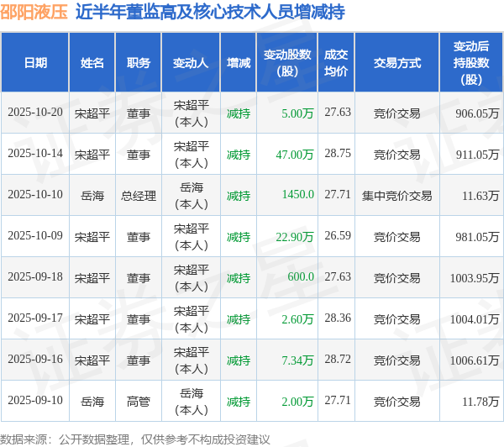Image resolution: width=504 pixels, height=447 pixels.
Task: Click the 集中竞价交易 trade method cell
Action: (397, 196)
